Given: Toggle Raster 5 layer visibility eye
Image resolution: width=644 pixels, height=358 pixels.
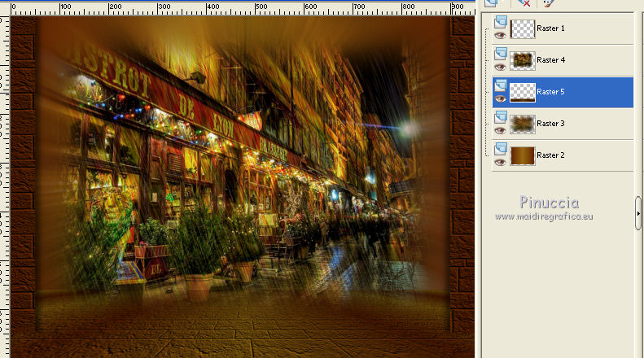Looking at the screenshot, I should point(500,98).
